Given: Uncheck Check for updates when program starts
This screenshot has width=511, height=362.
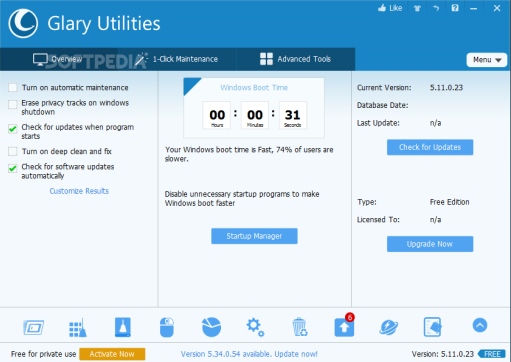Looking at the screenshot, I should click(13, 129).
